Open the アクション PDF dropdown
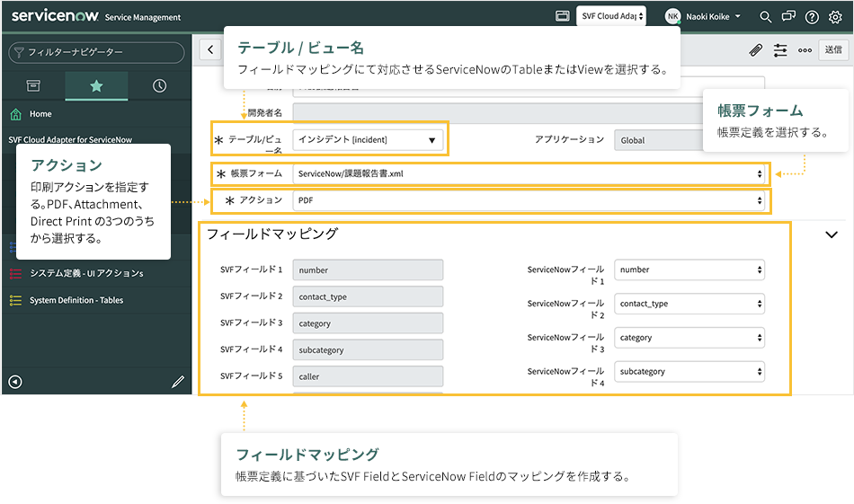The height and width of the screenshot is (504, 854). pos(529,200)
